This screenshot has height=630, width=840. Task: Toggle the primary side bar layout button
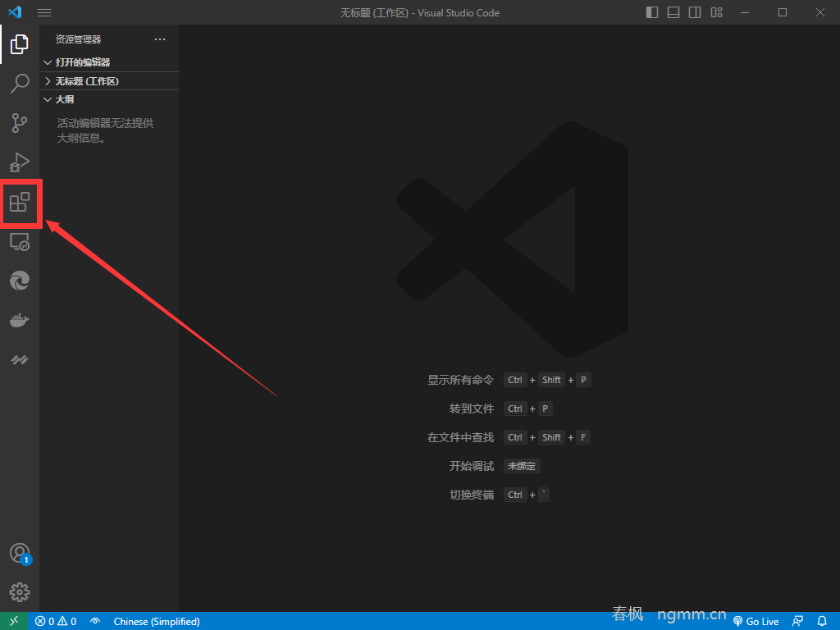[652, 12]
